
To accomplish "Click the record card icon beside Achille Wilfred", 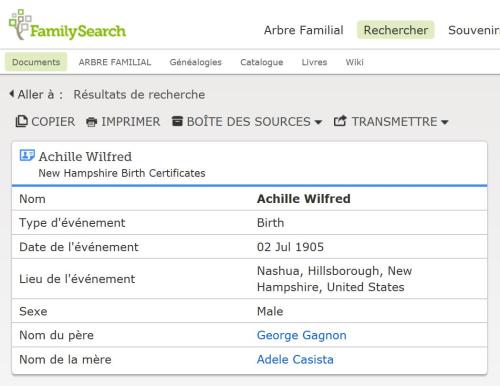I will tap(27, 155).
